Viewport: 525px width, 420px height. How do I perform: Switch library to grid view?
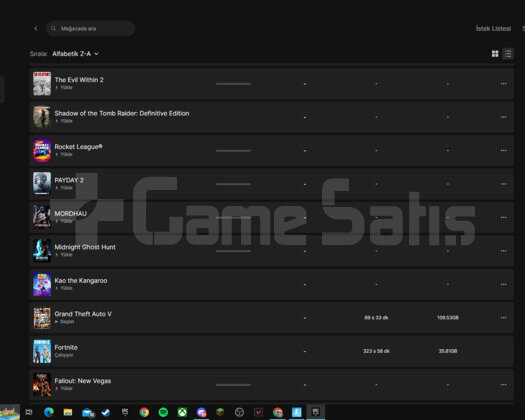[495, 54]
